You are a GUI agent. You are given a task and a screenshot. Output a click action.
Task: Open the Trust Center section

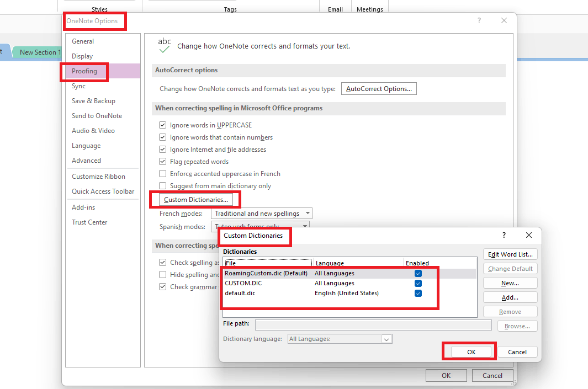click(x=89, y=222)
